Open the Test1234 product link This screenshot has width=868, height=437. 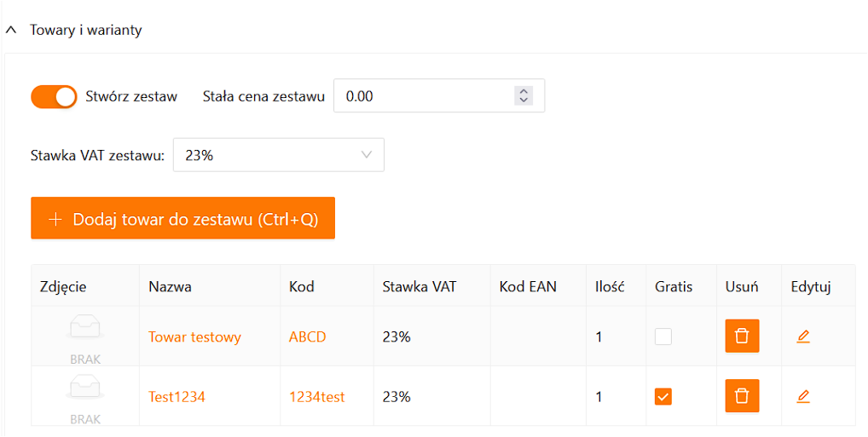coord(176,396)
